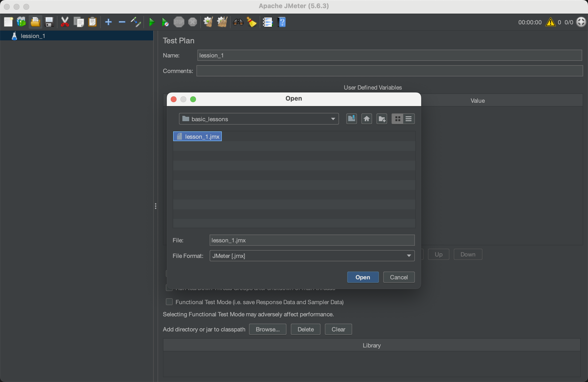
Task: Click the 0/0 active threads counter
Action: [x=569, y=22]
